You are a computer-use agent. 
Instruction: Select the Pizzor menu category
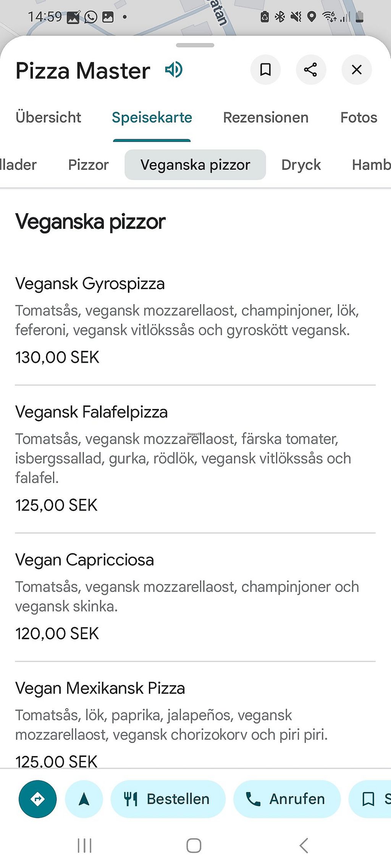point(88,165)
